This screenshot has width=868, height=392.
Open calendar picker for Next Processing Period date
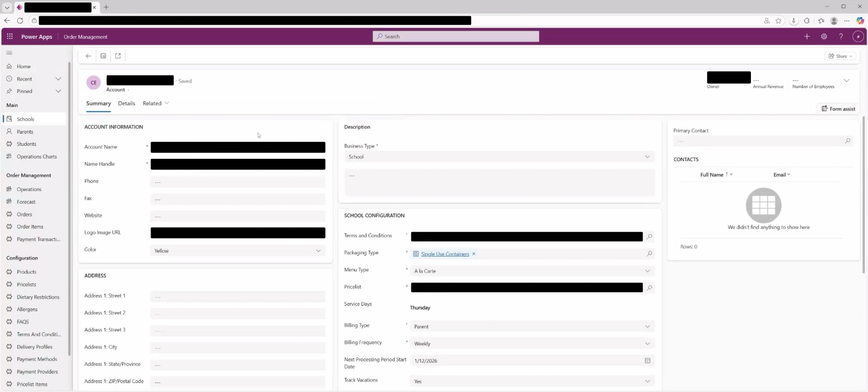pos(647,361)
